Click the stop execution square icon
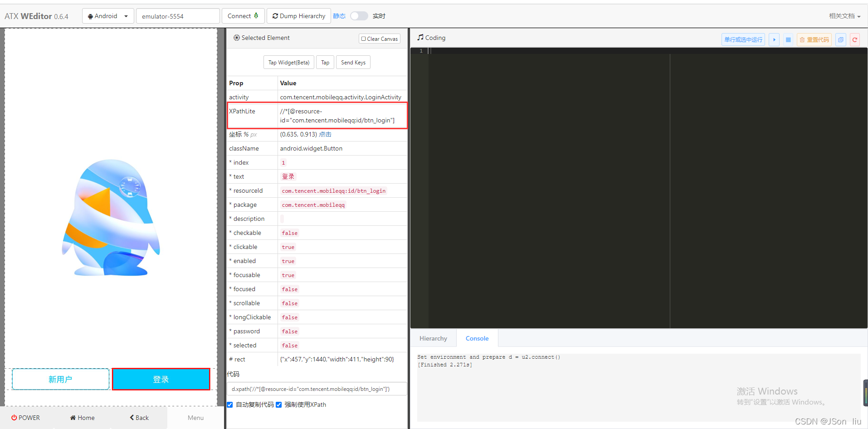Viewport: 868px width, 429px height. [788, 39]
